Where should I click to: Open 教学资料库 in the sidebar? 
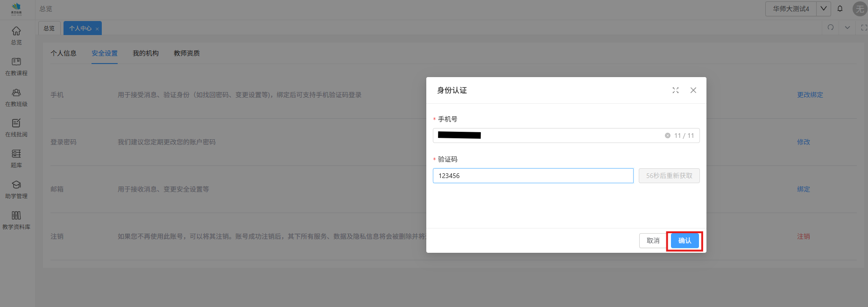tap(16, 220)
